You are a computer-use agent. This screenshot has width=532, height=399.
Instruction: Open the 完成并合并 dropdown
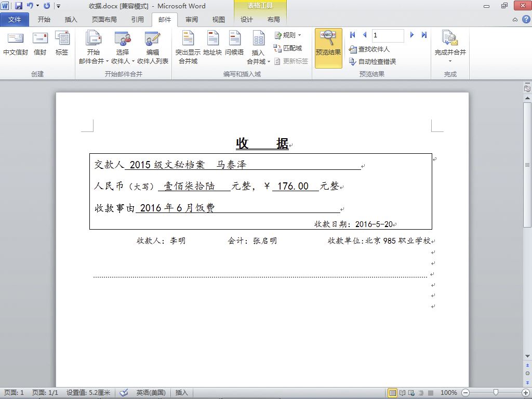click(450, 47)
